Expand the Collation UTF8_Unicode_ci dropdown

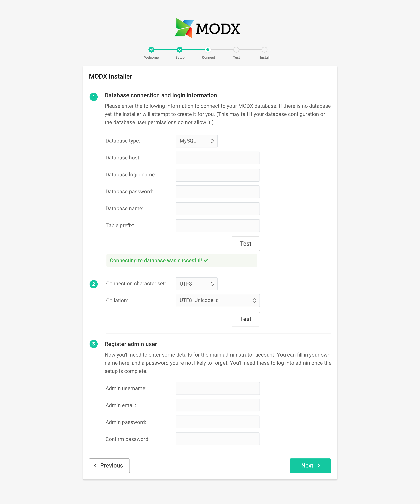218,300
